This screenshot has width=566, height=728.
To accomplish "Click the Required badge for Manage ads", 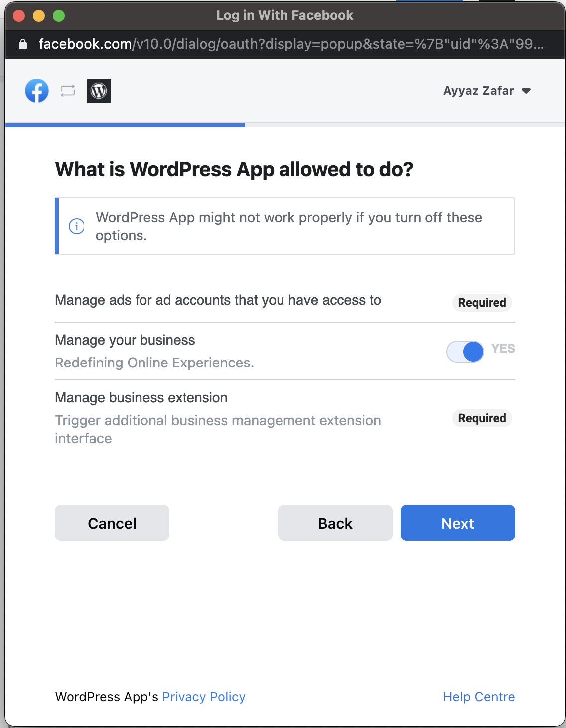I will point(482,303).
